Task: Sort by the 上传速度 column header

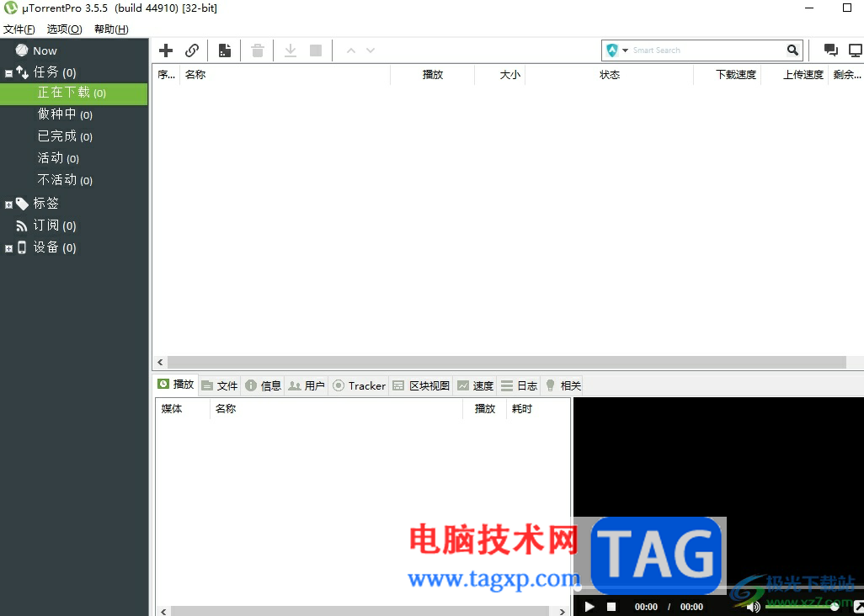Action: (x=795, y=75)
